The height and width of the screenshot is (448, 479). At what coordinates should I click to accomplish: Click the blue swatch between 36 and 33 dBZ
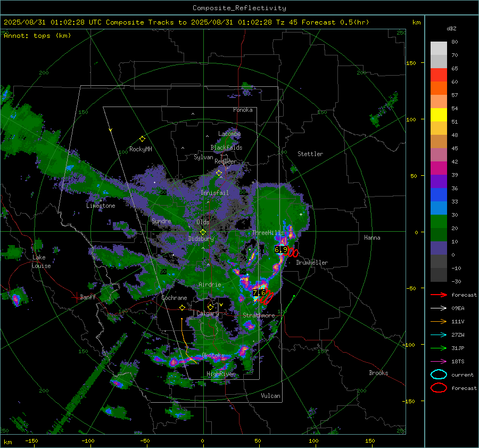point(439,195)
